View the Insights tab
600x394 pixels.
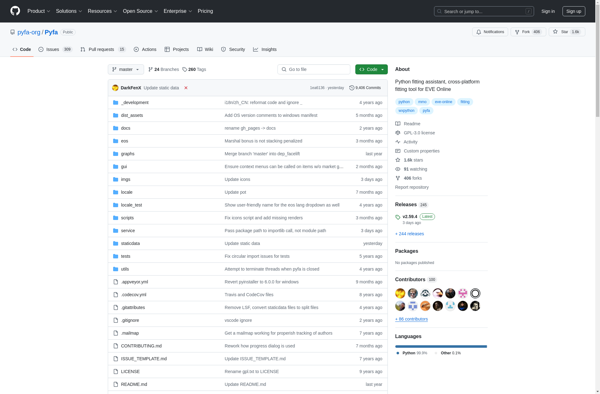[x=265, y=49]
